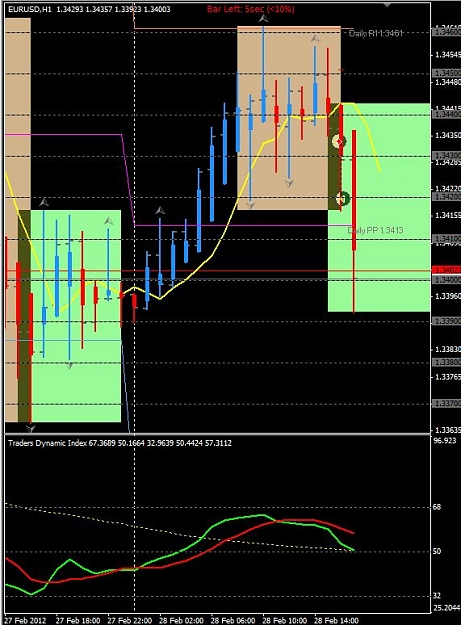Click the grey 1.3380 price level tag

[x=447, y=362]
